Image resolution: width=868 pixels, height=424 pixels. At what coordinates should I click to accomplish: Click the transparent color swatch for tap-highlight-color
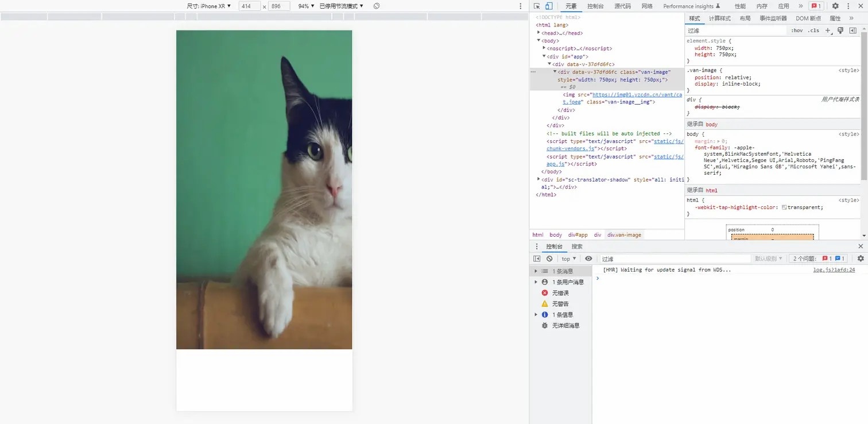[x=785, y=207]
